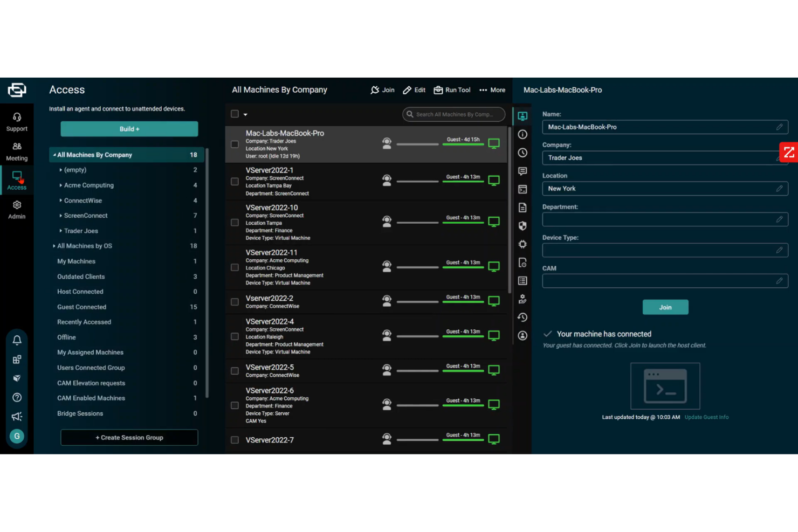Image resolution: width=798 pixels, height=532 pixels.
Task: Open the security shield panel
Action: (x=522, y=225)
